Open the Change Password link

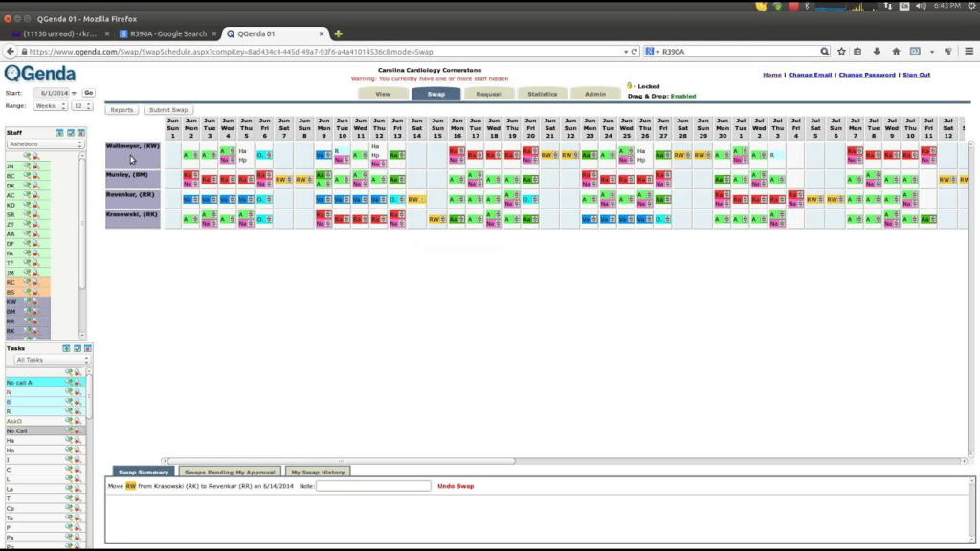coord(867,75)
